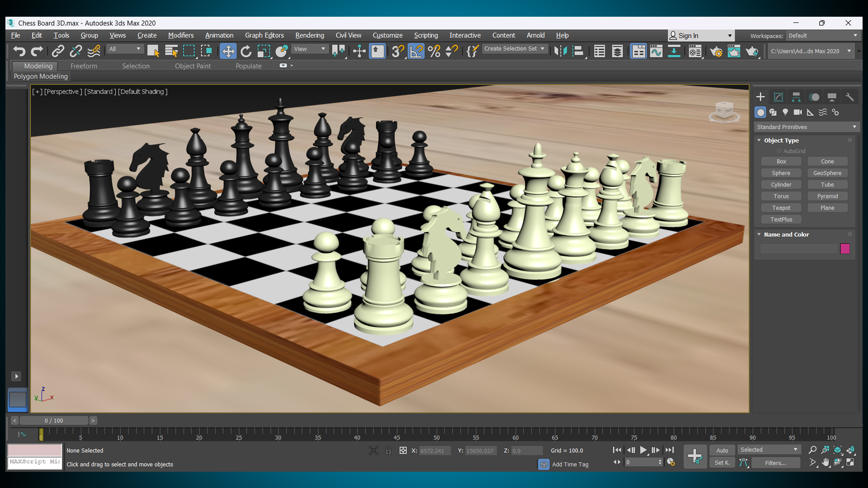Toggle Percent Snap
The width and height of the screenshot is (868, 488).
pyautogui.click(x=434, y=51)
